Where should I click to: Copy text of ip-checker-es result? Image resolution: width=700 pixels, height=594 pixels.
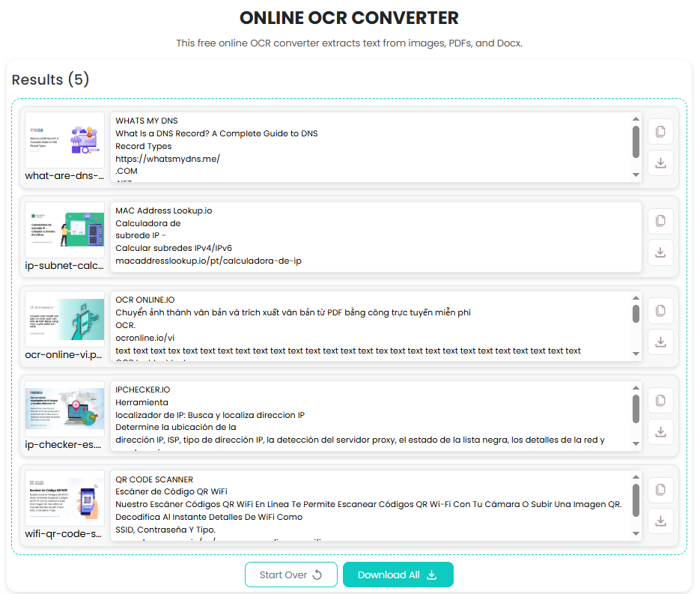(660, 400)
